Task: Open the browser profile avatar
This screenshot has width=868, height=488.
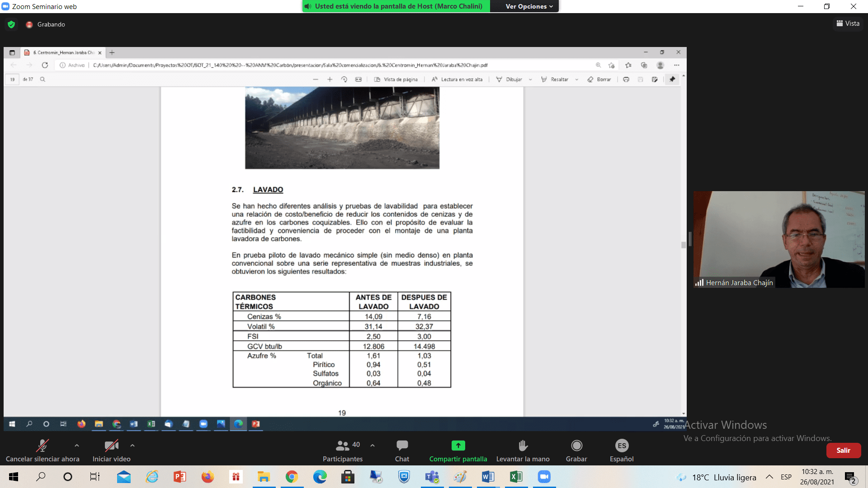Action: click(660, 65)
